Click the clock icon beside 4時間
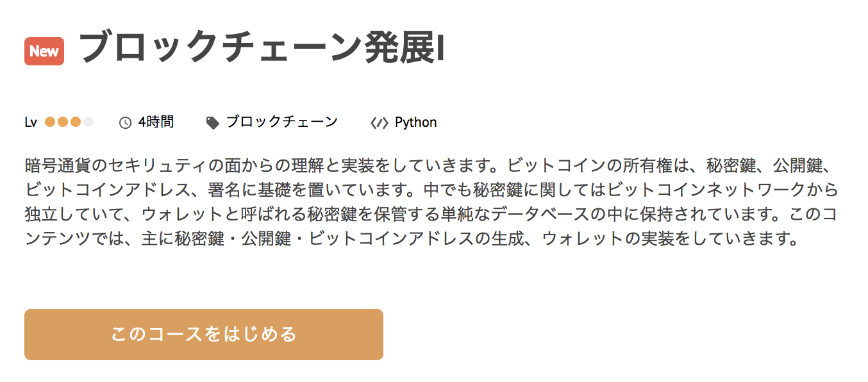The width and height of the screenshot is (868, 382). (125, 122)
